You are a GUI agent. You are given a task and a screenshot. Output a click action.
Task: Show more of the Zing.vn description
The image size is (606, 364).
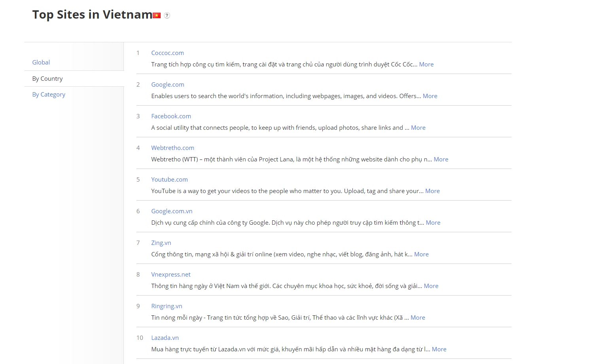click(421, 254)
